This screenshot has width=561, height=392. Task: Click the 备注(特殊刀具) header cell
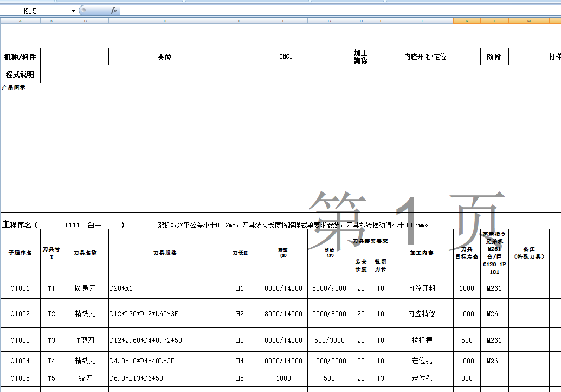529,253
